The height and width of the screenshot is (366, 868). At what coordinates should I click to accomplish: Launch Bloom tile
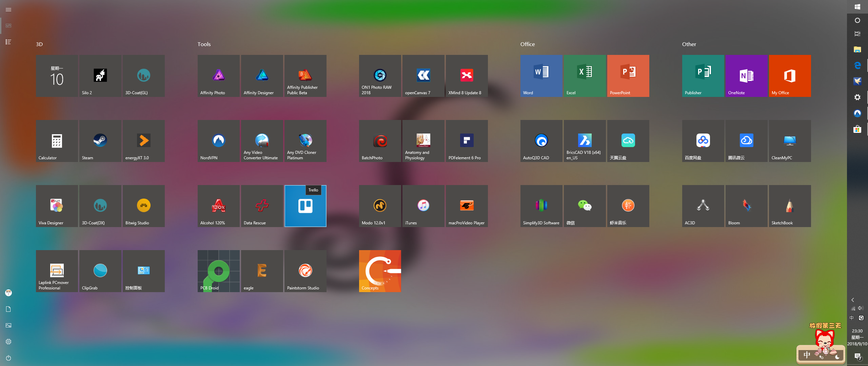pos(746,206)
